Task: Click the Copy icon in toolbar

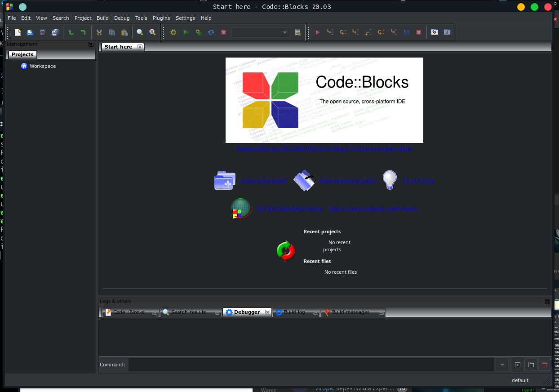Action: click(x=112, y=32)
